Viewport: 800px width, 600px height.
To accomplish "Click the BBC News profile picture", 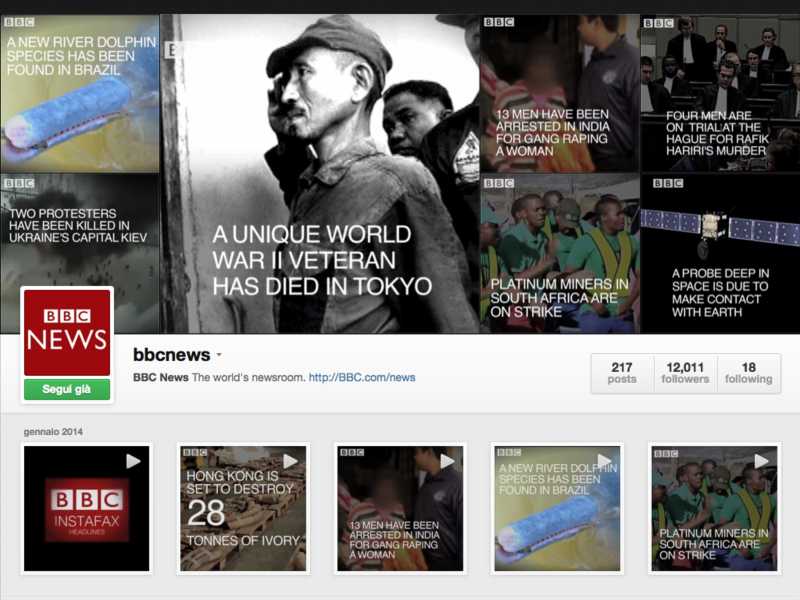I will tap(67, 332).
